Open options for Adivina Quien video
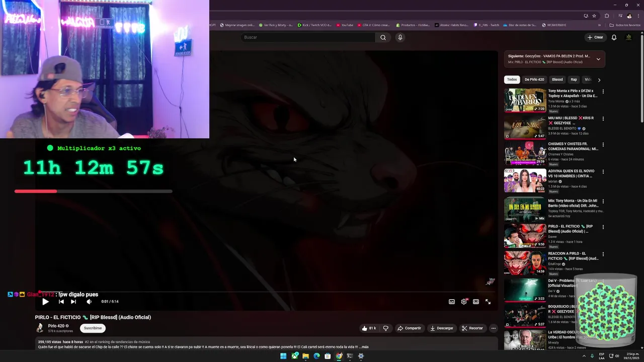Screen dimensions: 644x362 tap(603, 171)
